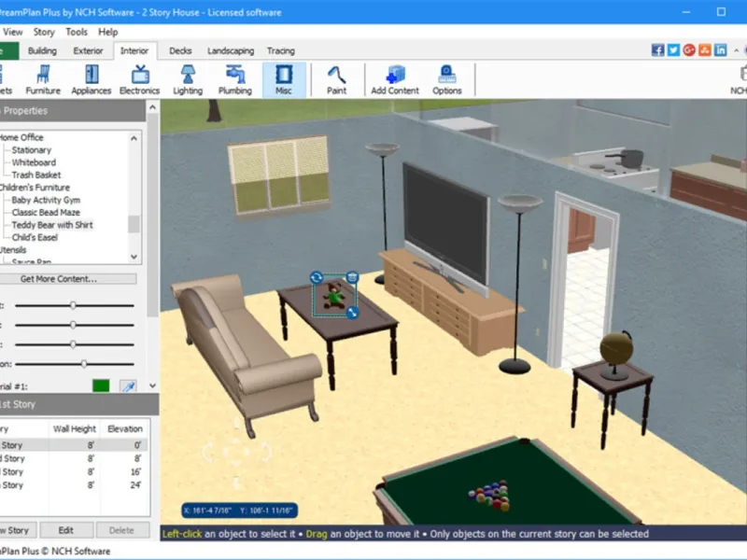Screen dimensions: 747x560
Task: Select Stationary in the object list
Action: (x=32, y=150)
